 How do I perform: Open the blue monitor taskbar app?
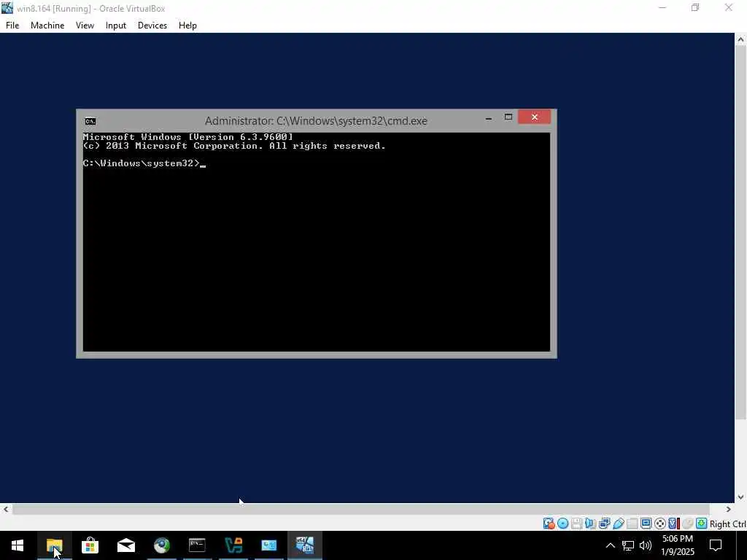point(269,545)
